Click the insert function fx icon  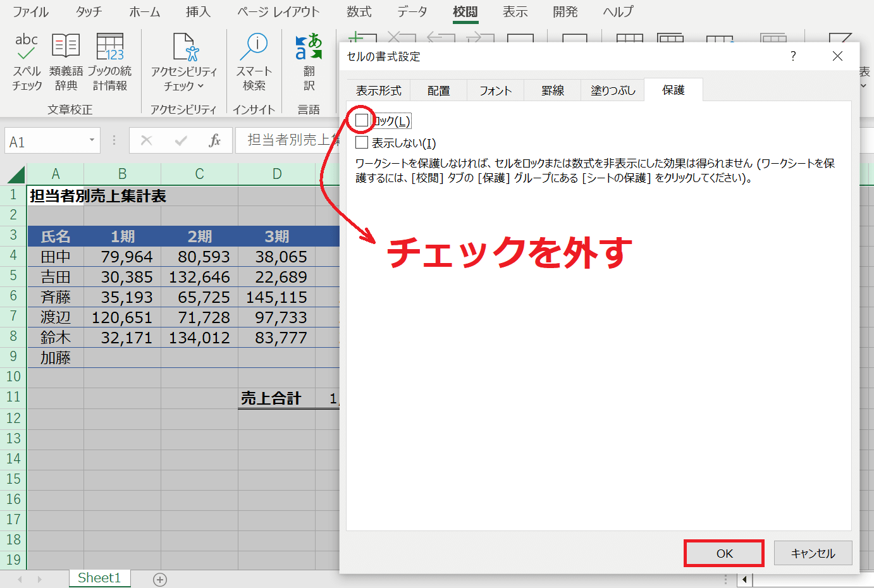coord(214,140)
